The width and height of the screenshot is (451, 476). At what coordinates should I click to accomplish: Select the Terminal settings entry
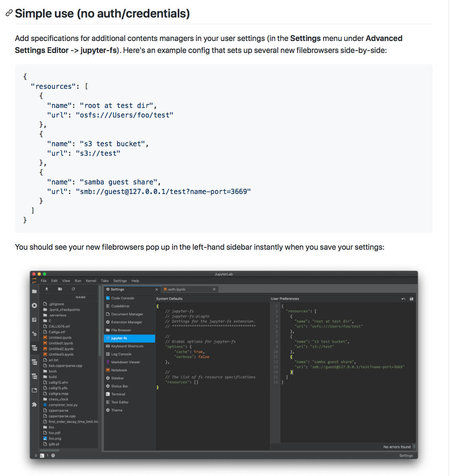(129, 394)
